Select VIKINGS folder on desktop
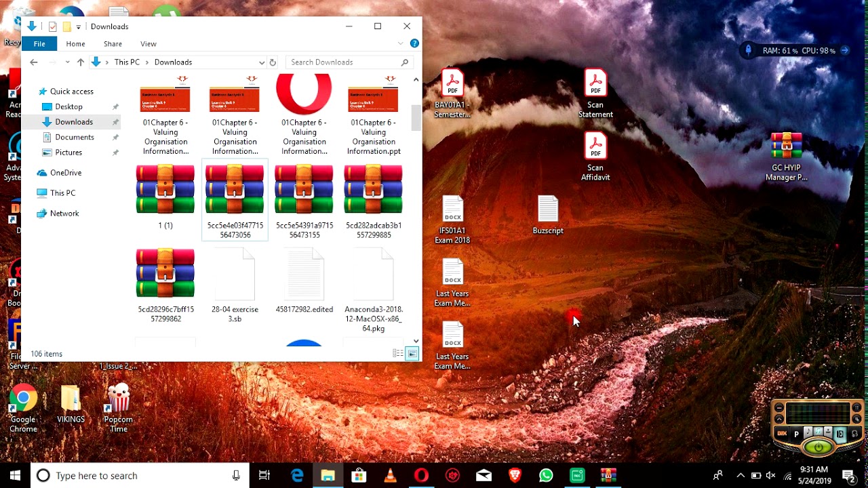The height and width of the screenshot is (488, 868). point(71,404)
